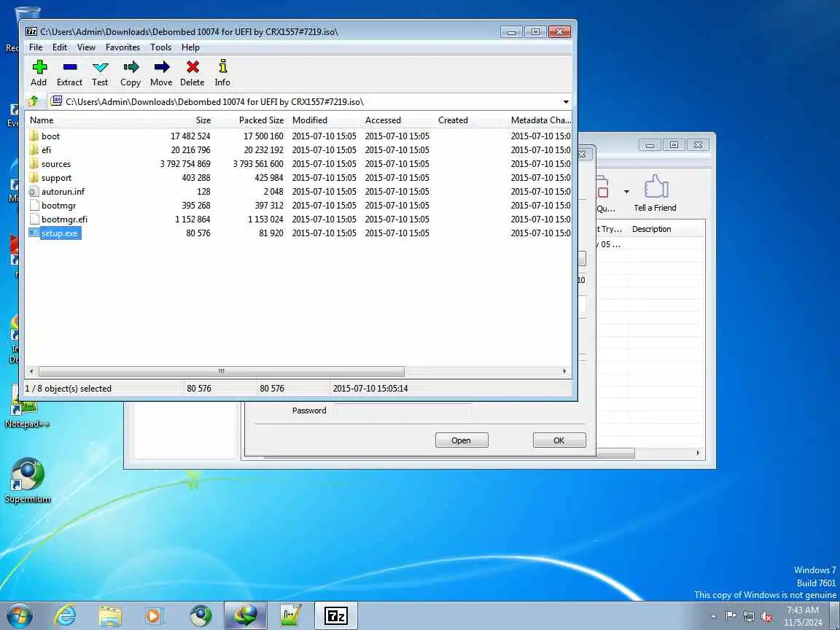The image size is (840, 630).
Task: Click the network tray icon
Action: 749,617
